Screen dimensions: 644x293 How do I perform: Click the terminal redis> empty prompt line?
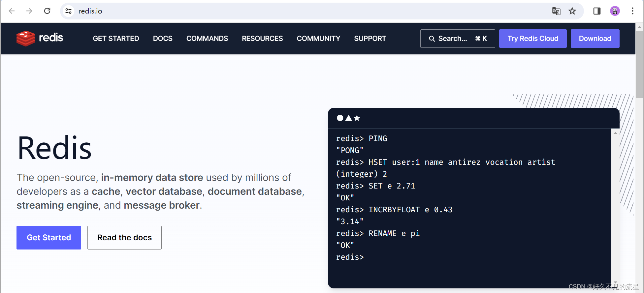350,257
